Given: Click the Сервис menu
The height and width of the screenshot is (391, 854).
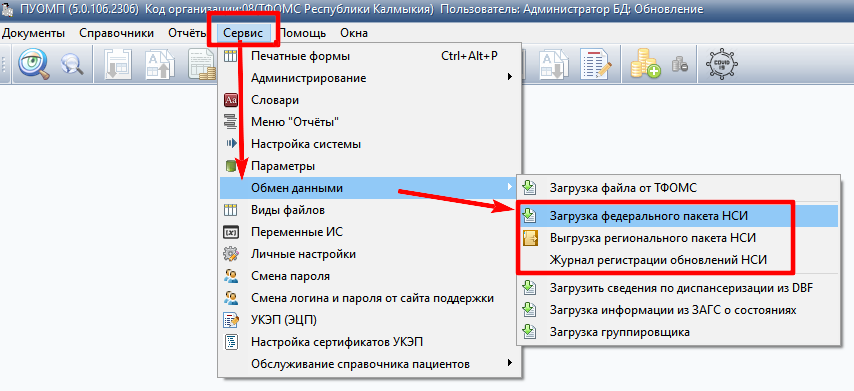Looking at the screenshot, I should pyautogui.click(x=243, y=33).
